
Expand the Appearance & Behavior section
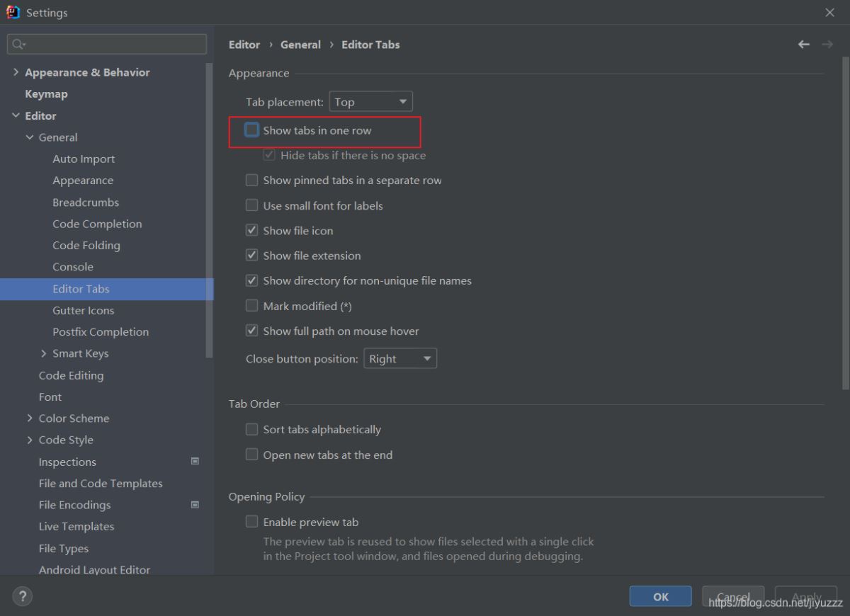pyautogui.click(x=16, y=72)
